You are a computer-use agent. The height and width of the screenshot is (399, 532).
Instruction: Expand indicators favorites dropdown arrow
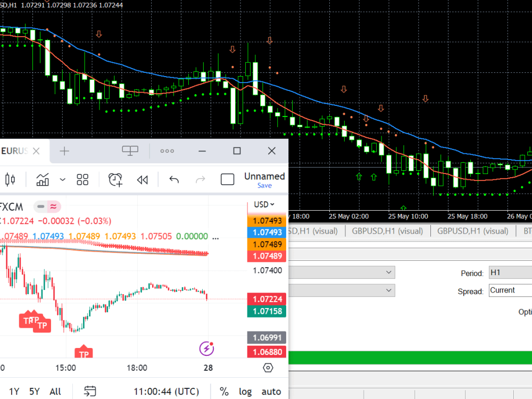62,179
